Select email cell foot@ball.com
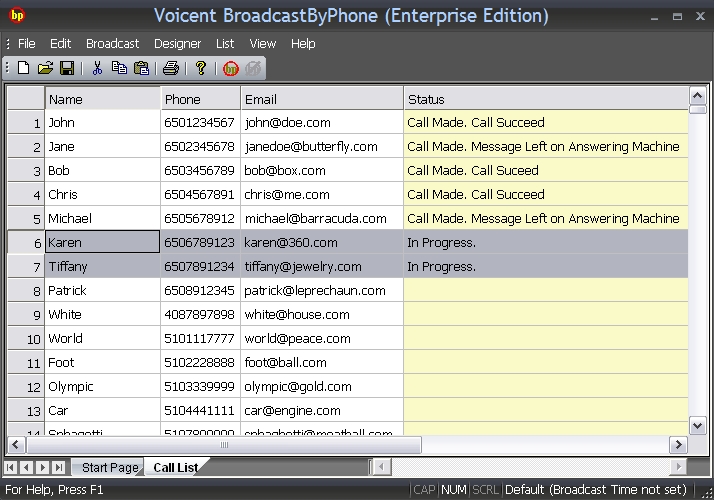 click(322, 362)
